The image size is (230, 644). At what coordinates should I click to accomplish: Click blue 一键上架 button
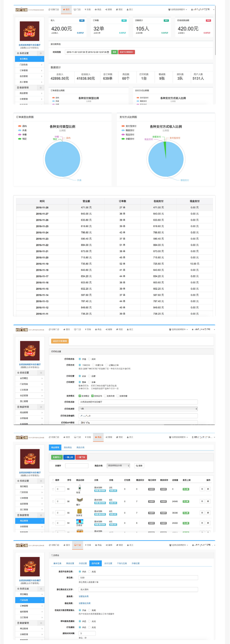[x=69, y=457]
